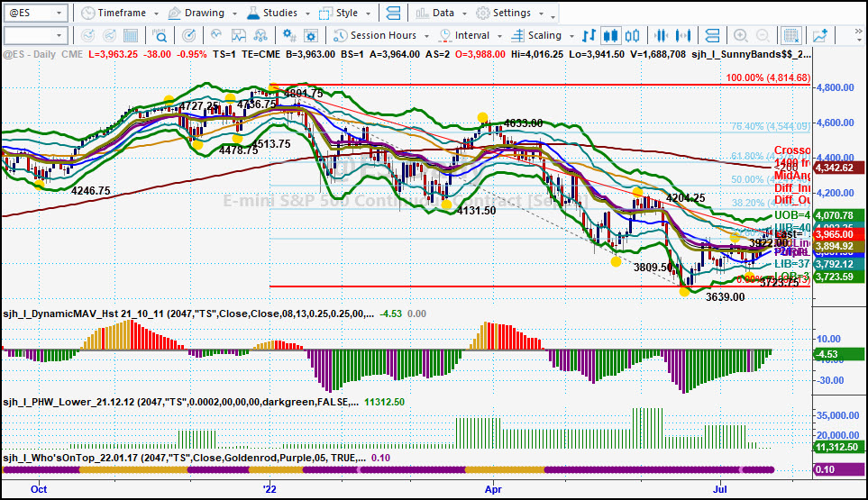Expand the Studies dropdown arrow

point(307,14)
